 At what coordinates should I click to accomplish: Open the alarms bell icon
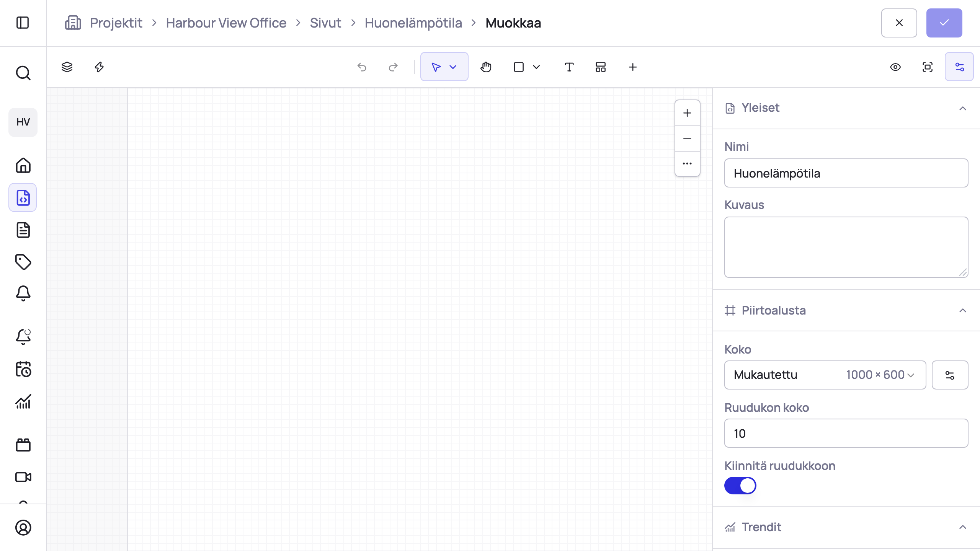(23, 294)
